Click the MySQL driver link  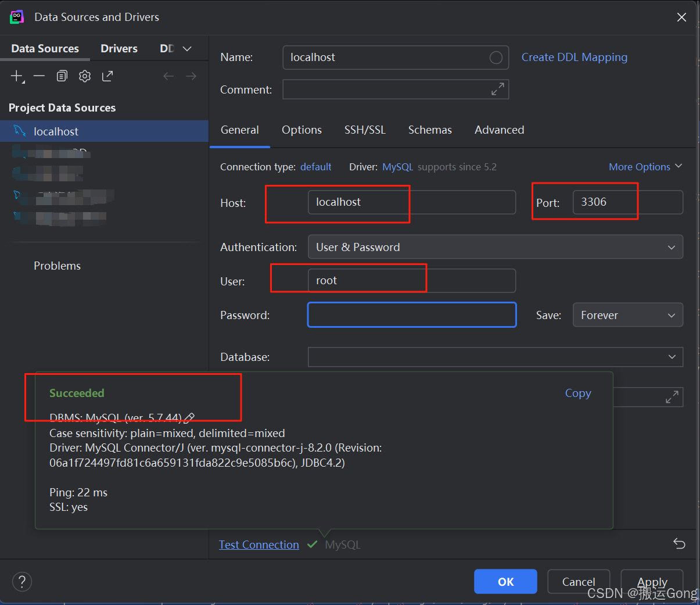point(398,167)
